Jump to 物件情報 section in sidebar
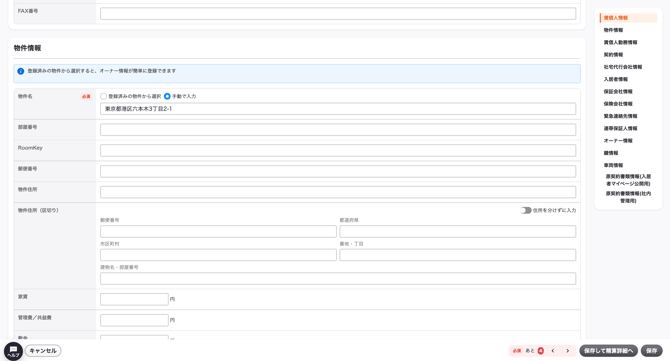The image size is (670, 361). click(613, 30)
